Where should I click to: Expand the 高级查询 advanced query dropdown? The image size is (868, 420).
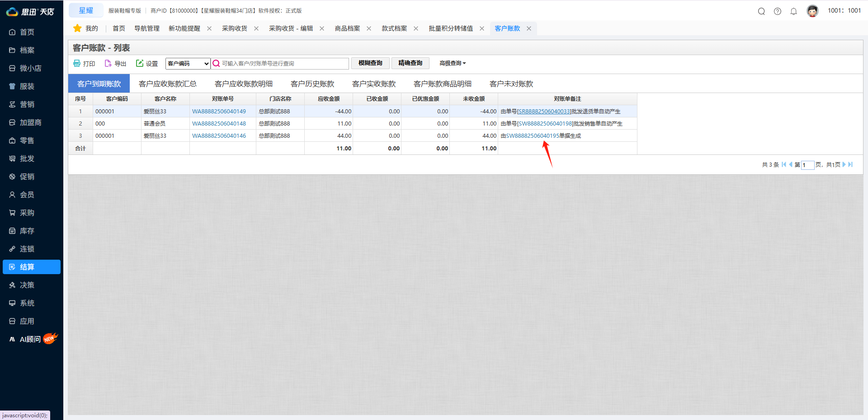click(x=452, y=63)
